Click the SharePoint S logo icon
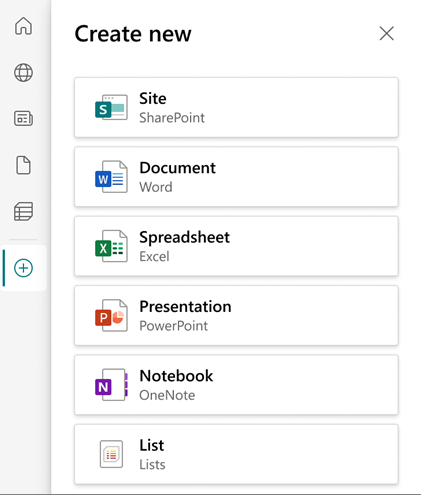Viewport: 421px width, 496px height. tap(111, 107)
